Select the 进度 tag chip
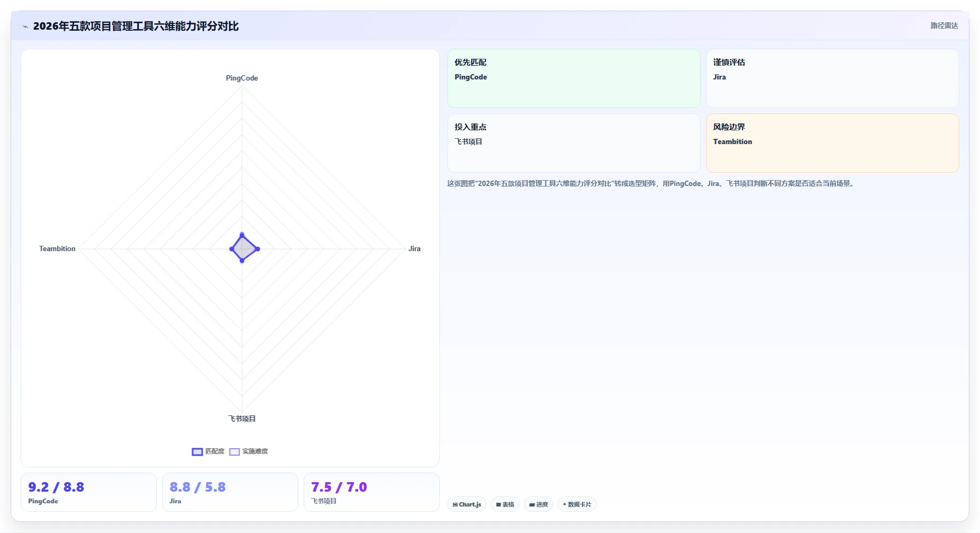980x533 pixels. (538, 504)
